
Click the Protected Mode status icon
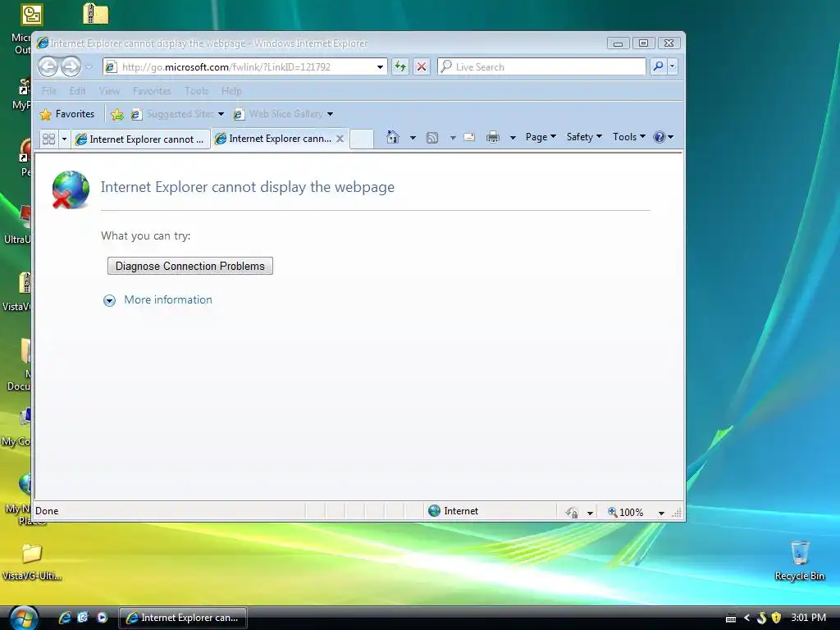(572, 513)
